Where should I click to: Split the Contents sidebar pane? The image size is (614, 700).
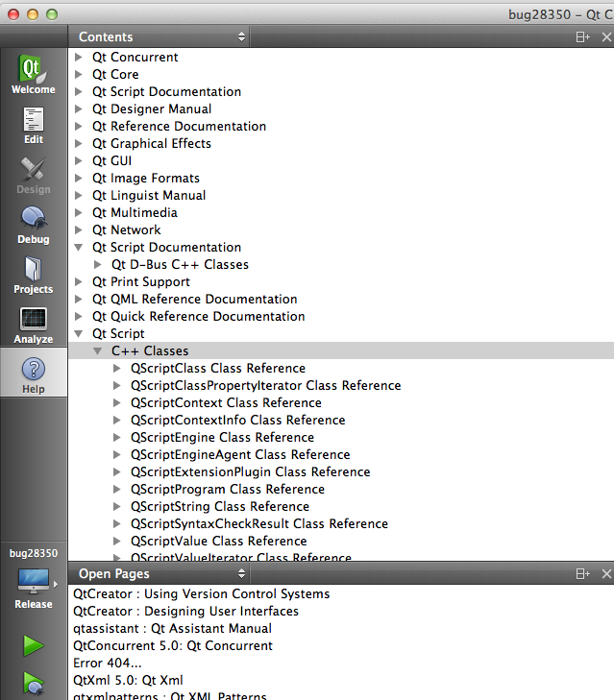click(x=582, y=37)
